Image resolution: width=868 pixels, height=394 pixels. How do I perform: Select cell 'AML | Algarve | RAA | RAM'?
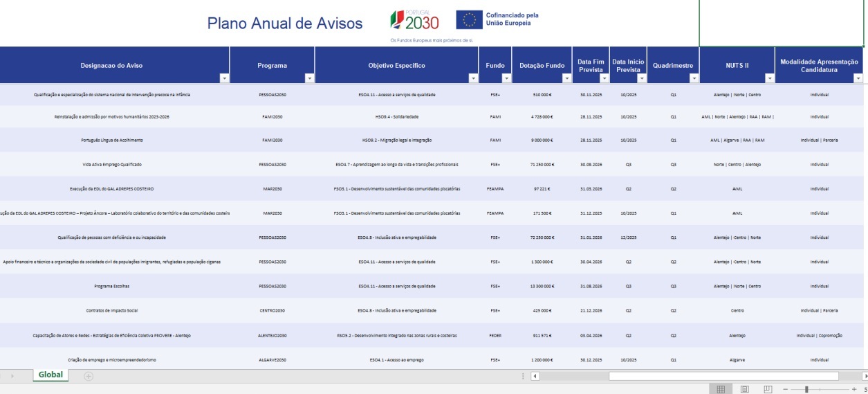737,140
